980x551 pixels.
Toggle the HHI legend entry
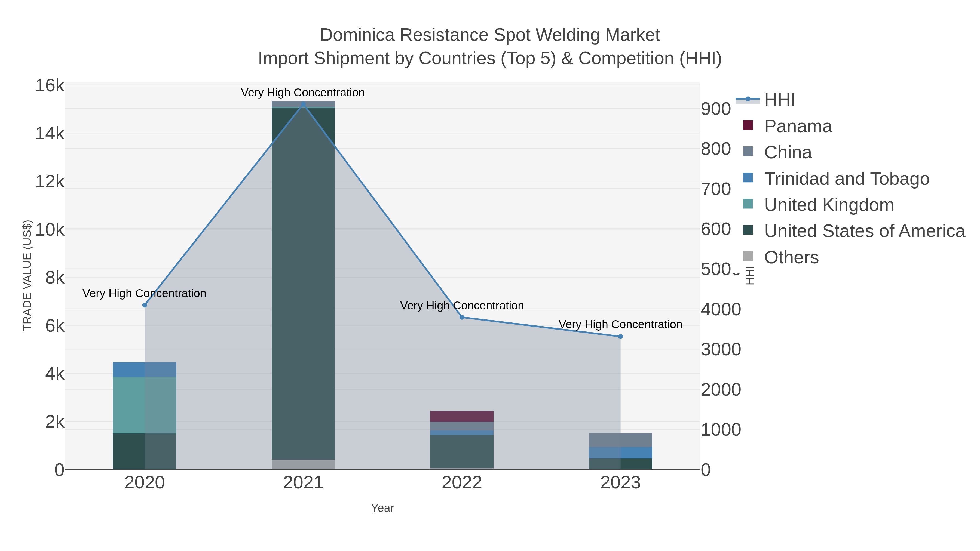coord(765,100)
